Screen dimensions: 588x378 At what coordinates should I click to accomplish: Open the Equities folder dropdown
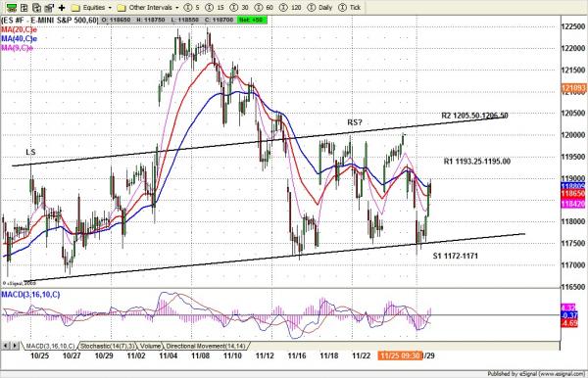pos(91,7)
